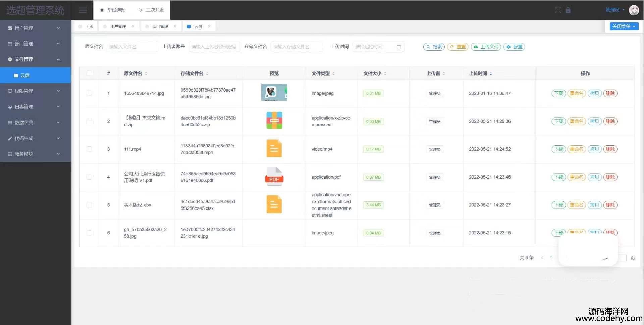Click the calendar icon in upload time field
This screenshot has height=325, width=644.
click(x=399, y=47)
